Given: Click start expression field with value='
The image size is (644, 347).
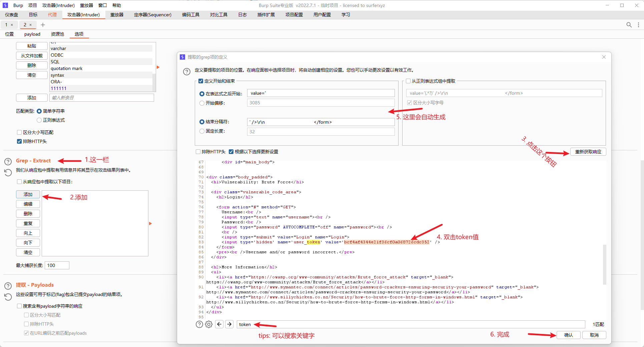Looking at the screenshot, I should point(321,93).
